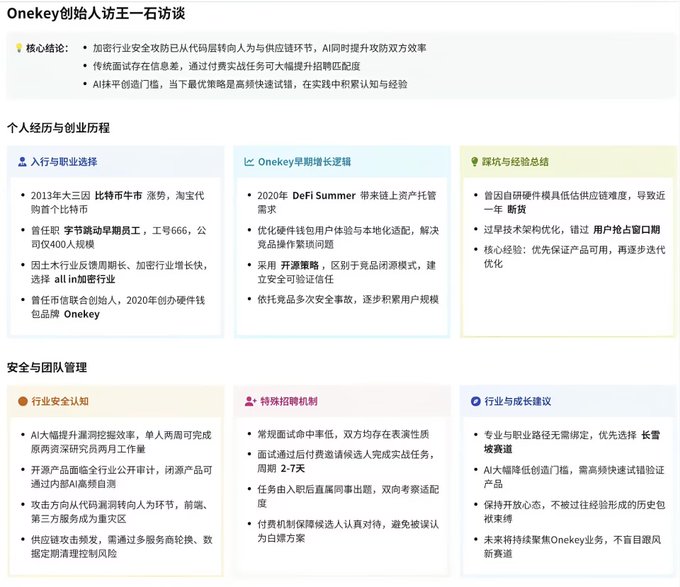The image size is (680, 587).
Task: Click the bullet starting 传统面试存在信息差
Action: [x=226, y=66]
